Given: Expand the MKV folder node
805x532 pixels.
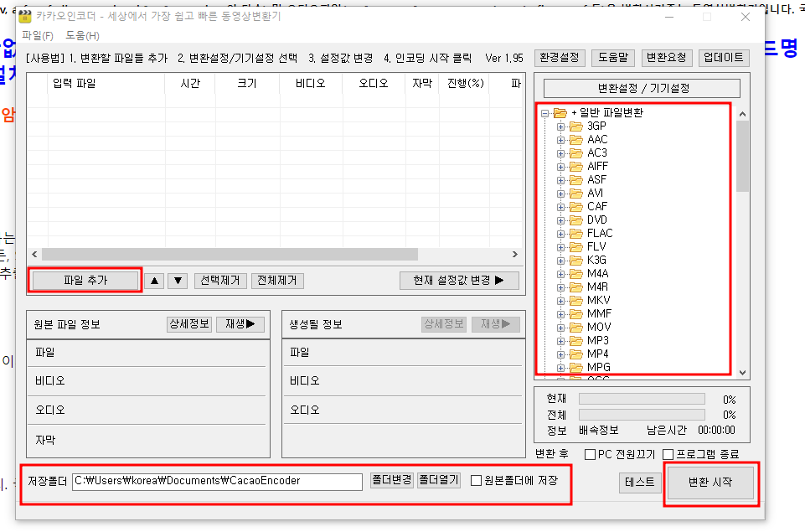Looking at the screenshot, I should [x=560, y=301].
